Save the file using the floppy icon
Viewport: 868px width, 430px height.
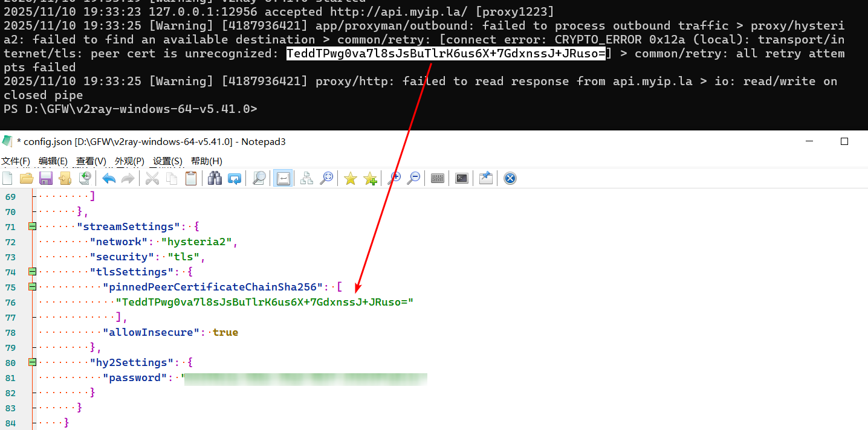tap(46, 178)
